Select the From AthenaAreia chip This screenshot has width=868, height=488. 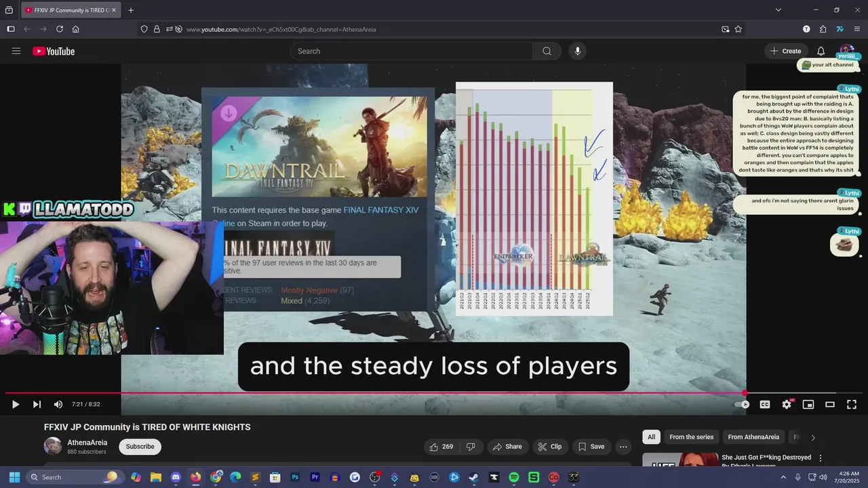point(753,437)
